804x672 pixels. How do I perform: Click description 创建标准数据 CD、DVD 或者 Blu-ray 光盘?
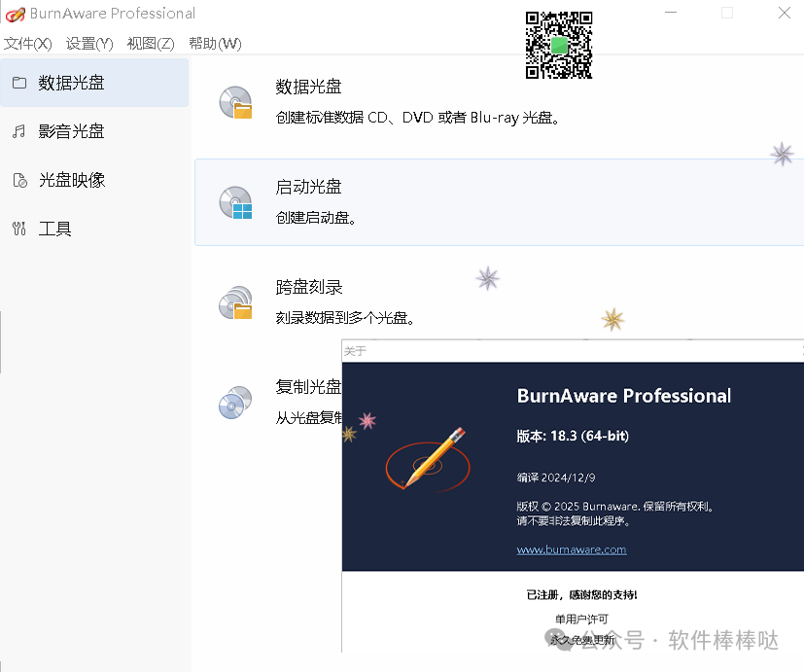pyautogui.click(x=417, y=118)
